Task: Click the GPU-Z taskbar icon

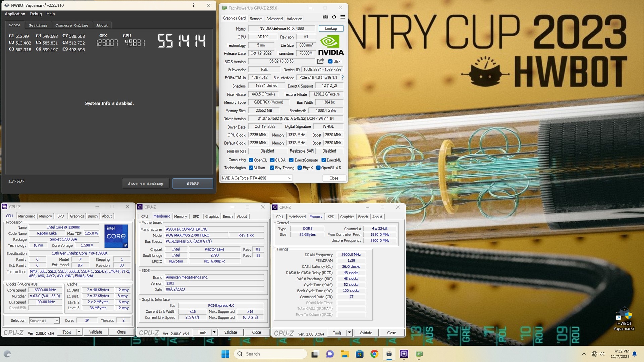Action: (419, 354)
